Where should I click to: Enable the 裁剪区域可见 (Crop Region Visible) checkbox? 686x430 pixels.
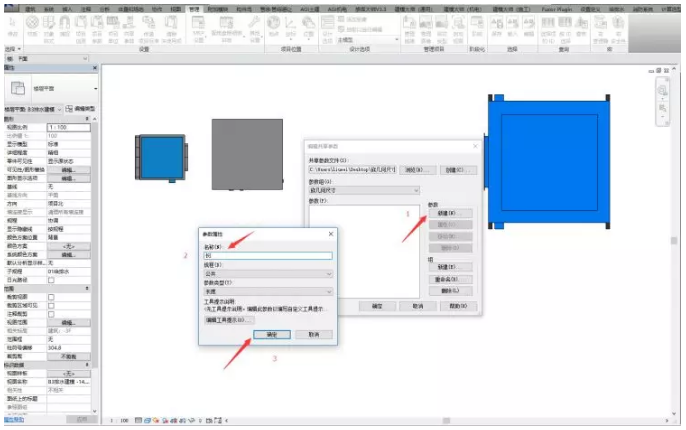tap(52, 305)
